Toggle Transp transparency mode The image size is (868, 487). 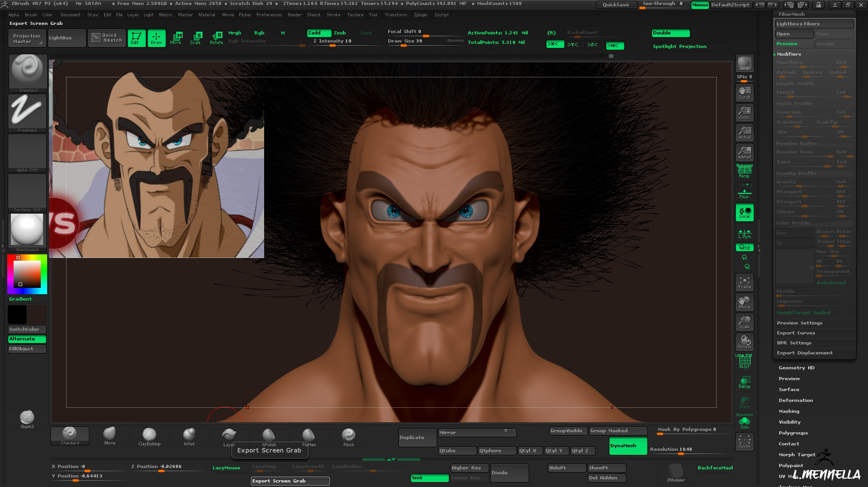click(744, 382)
